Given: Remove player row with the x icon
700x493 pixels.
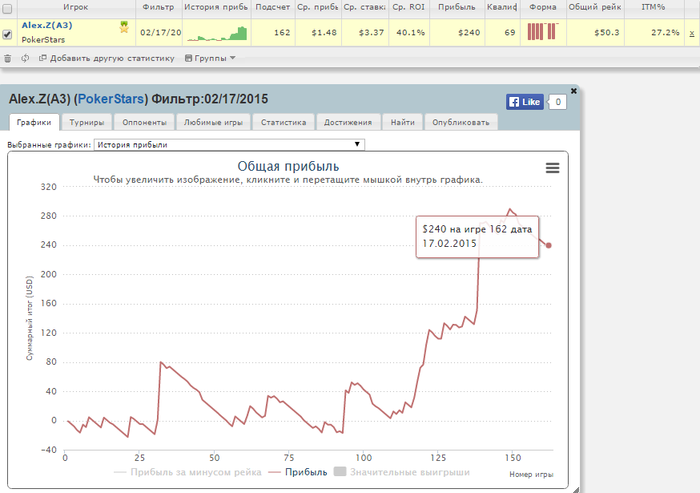Looking at the screenshot, I should 692,33.
